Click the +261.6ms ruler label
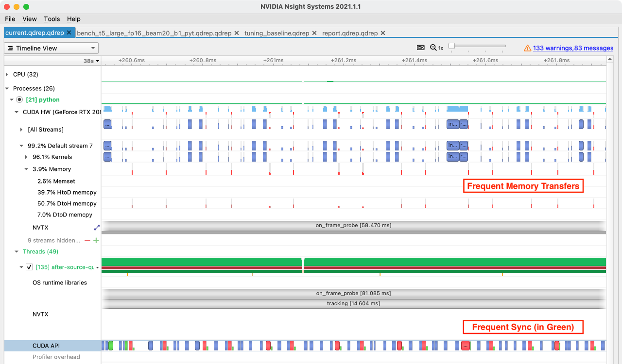Viewport: 622px width, 364px height. pos(485,61)
